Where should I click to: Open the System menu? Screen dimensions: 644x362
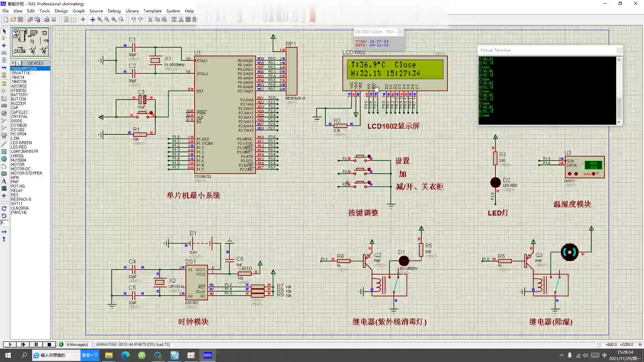pyautogui.click(x=173, y=11)
